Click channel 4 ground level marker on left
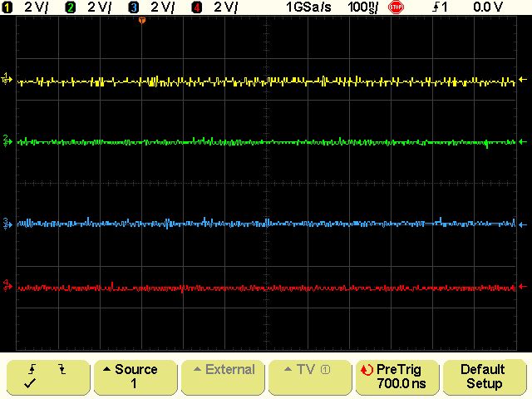Image resolution: width=532 pixels, height=399 pixels. point(7,286)
